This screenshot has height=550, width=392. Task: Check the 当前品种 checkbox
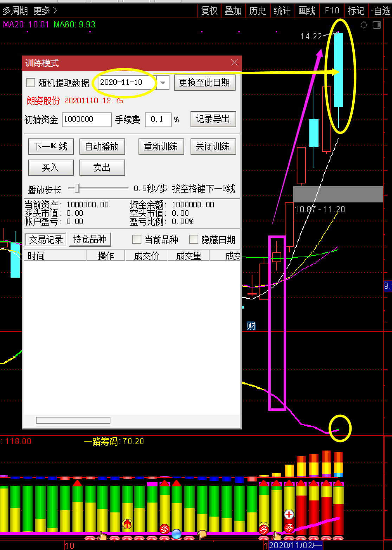[x=136, y=239]
